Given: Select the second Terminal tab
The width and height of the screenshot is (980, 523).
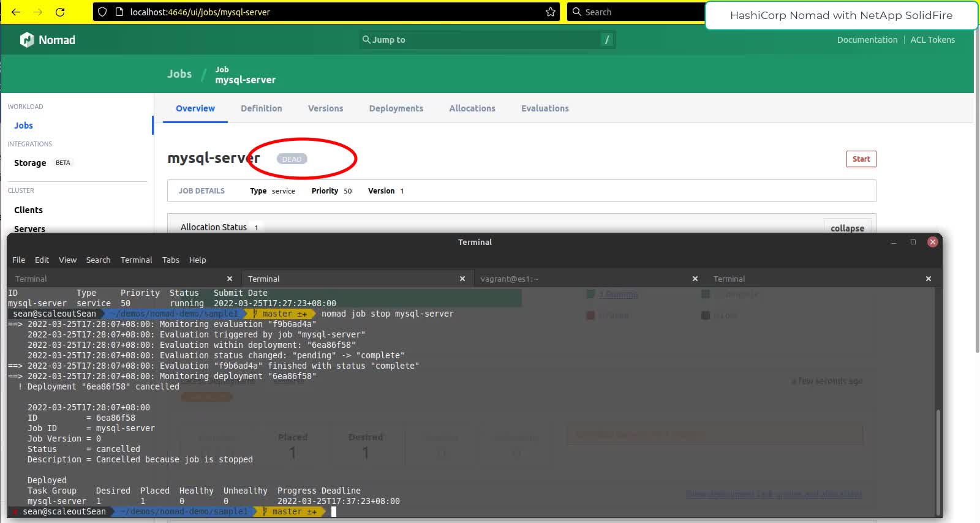Looking at the screenshot, I should click(x=356, y=279).
